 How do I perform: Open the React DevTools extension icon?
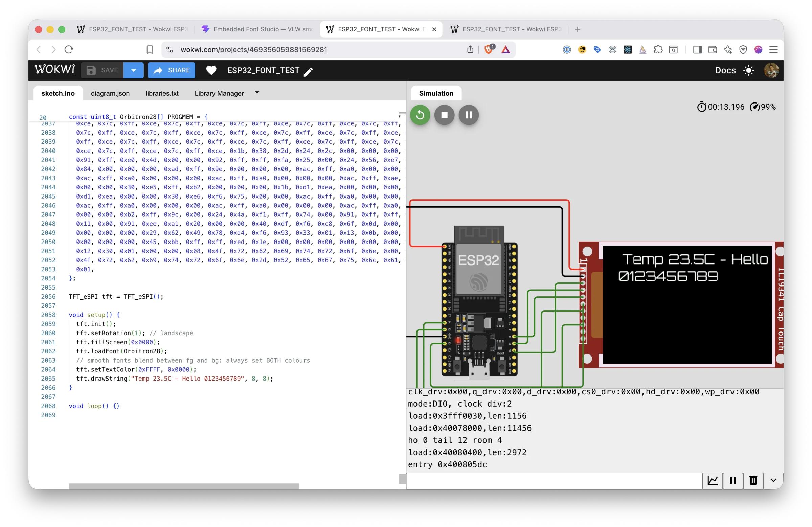pyautogui.click(x=627, y=50)
